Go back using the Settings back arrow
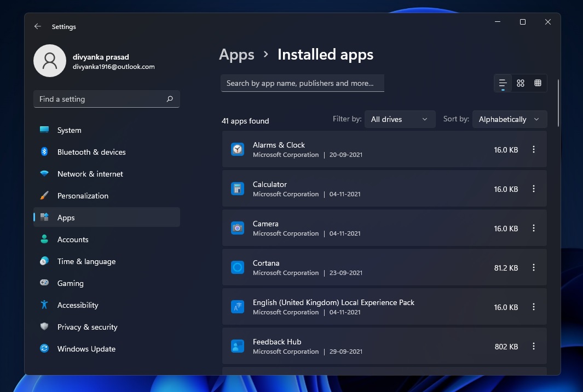The image size is (583, 392). 38,26
